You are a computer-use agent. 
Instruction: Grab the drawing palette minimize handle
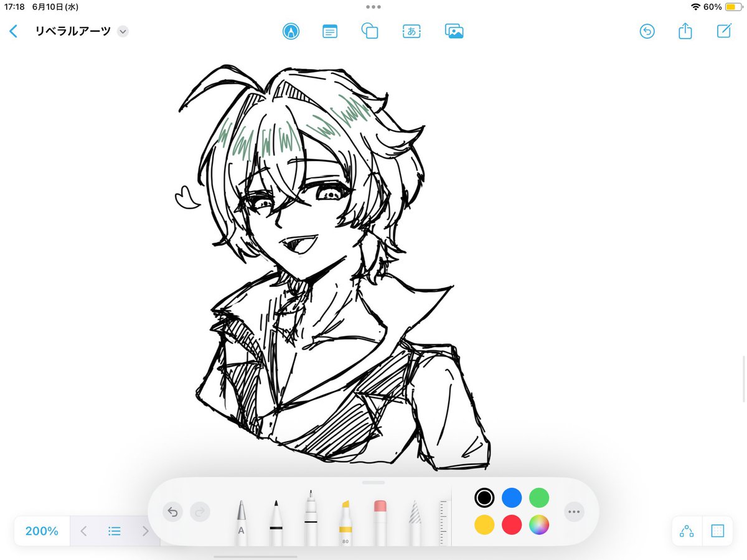click(x=374, y=482)
